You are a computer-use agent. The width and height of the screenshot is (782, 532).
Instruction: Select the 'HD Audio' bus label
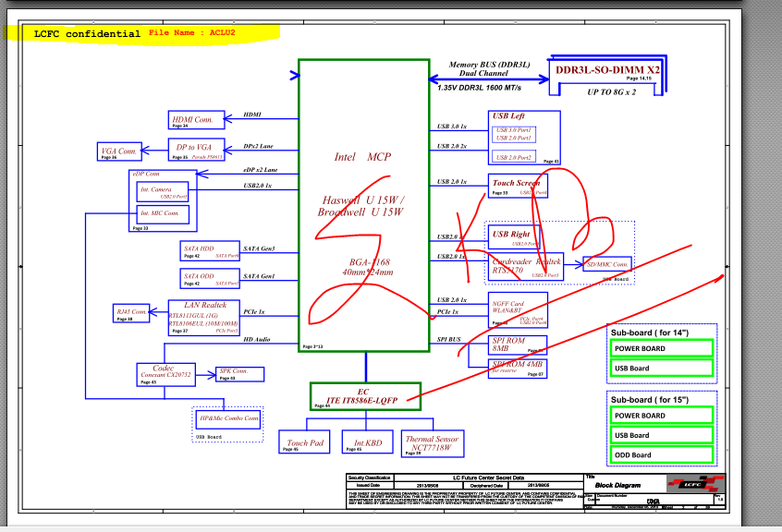(257, 339)
